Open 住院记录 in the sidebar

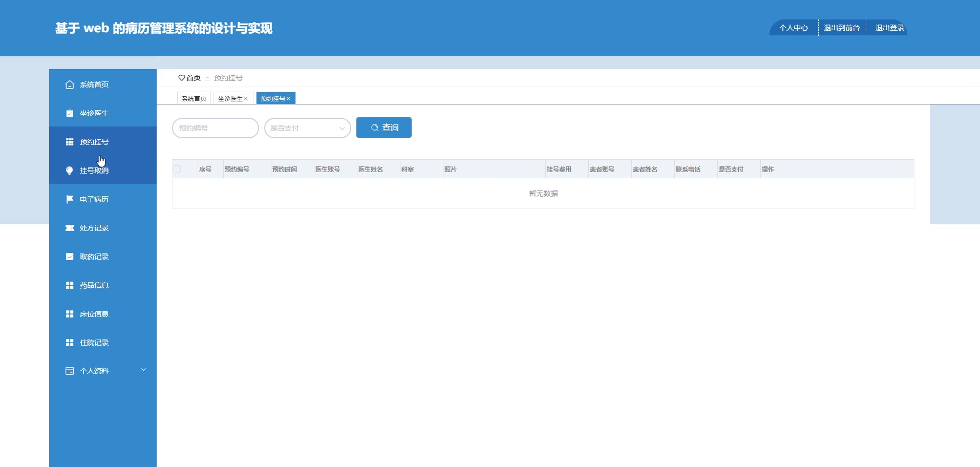coord(103,343)
